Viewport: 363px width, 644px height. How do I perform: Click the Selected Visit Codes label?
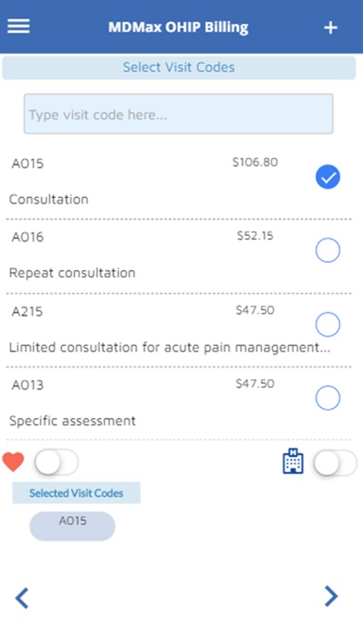77,493
